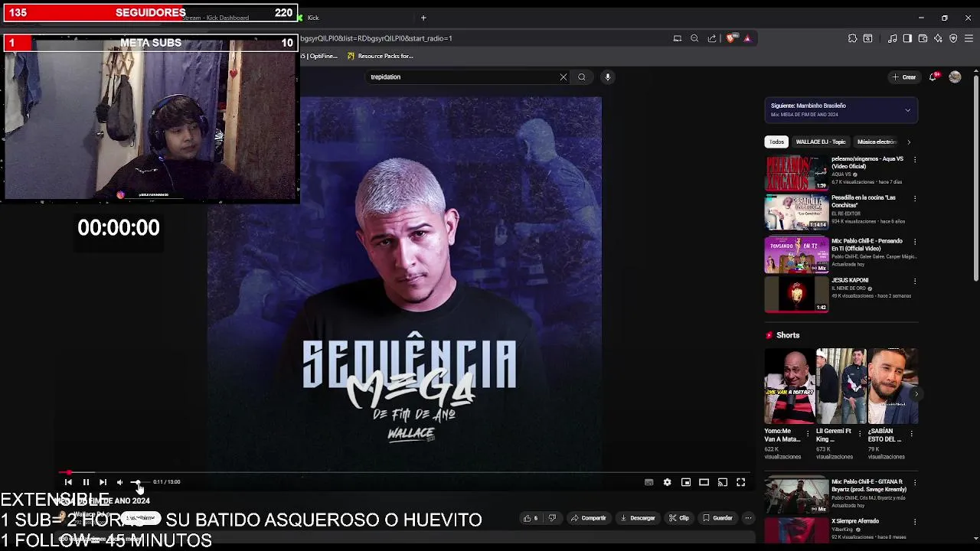Open the YouTube account avatar menu
Viewport: 980px width, 551px height.
click(955, 77)
